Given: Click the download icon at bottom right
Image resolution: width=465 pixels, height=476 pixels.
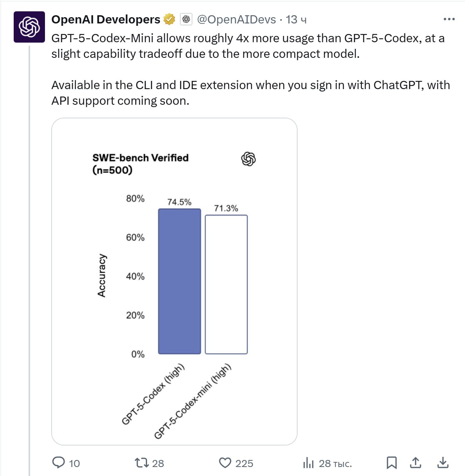Looking at the screenshot, I should pyautogui.click(x=444, y=463).
